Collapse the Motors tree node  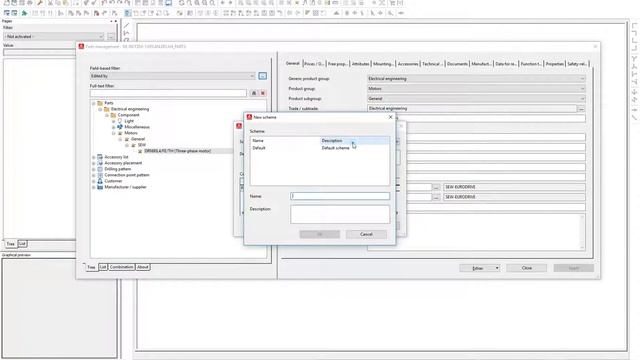[113, 133]
